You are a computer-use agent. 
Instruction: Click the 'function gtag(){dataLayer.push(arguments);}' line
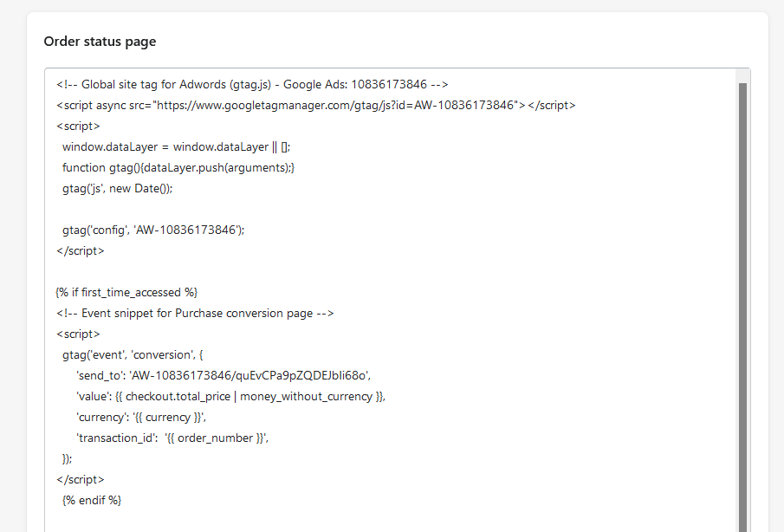pos(178,168)
